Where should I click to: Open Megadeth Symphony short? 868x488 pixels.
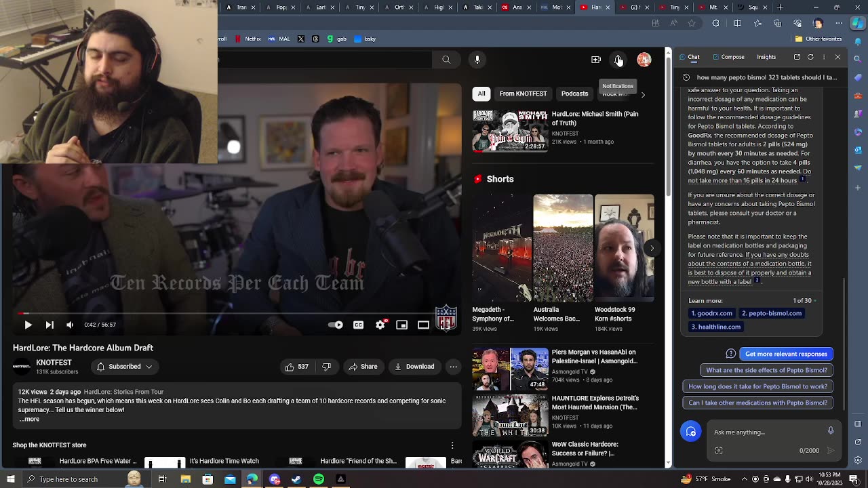(502, 248)
